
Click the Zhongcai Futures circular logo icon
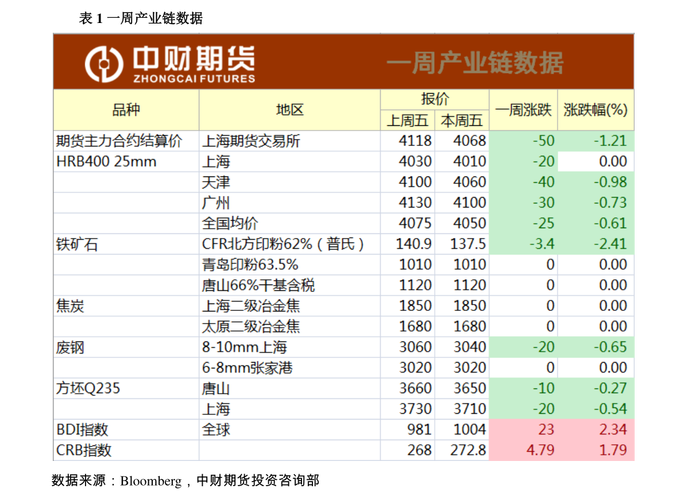click(x=103, y=64)
